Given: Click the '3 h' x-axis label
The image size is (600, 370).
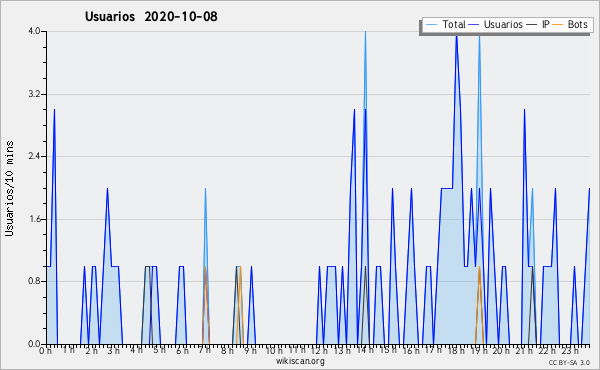Looking at the screenshot, I should pyautogui.click(x=114, y=351).
